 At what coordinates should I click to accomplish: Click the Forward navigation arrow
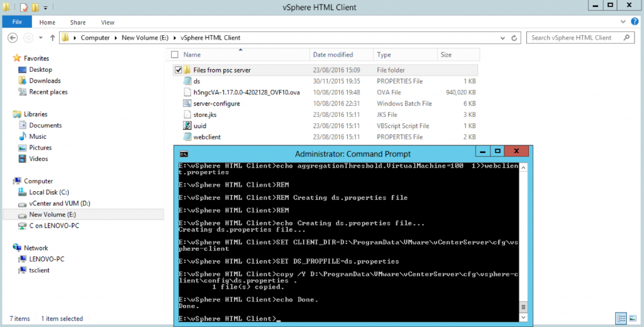click(x=28, y=38)
